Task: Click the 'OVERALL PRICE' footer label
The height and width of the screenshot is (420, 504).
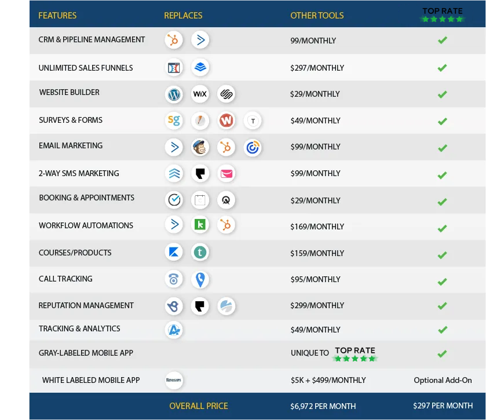Action: click(x=199, y=406)
